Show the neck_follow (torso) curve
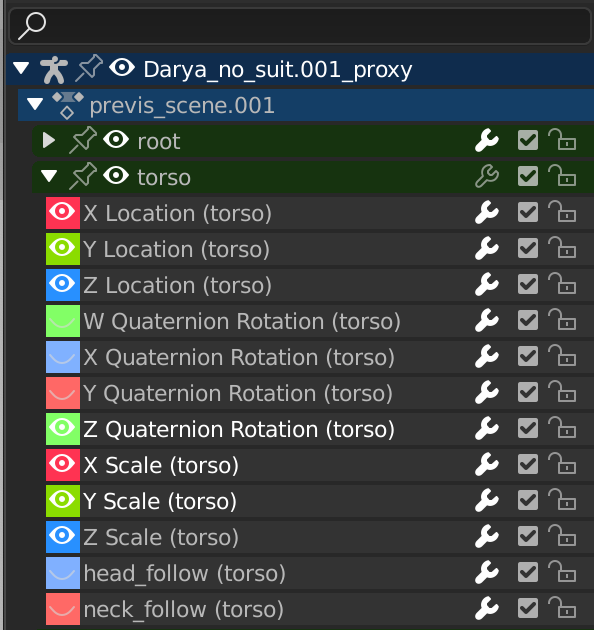Screen dimensions: 594x630 tap(63, 608)
